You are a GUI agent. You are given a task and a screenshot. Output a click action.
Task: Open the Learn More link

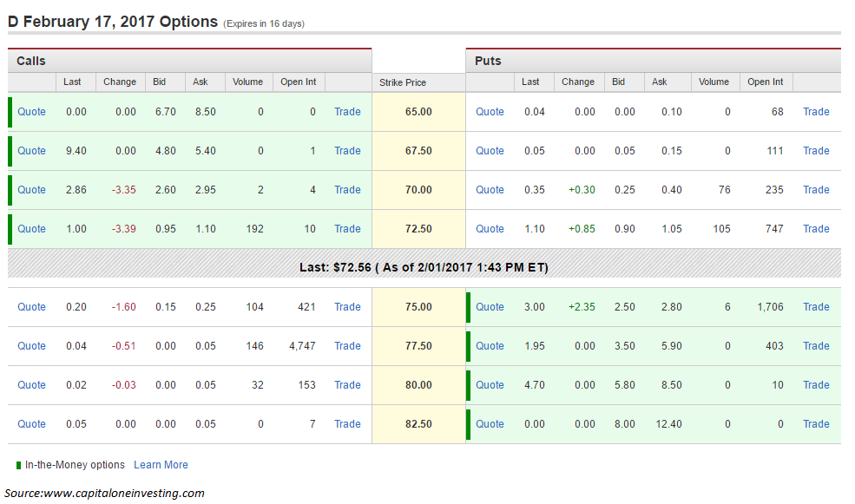point(161,465)
